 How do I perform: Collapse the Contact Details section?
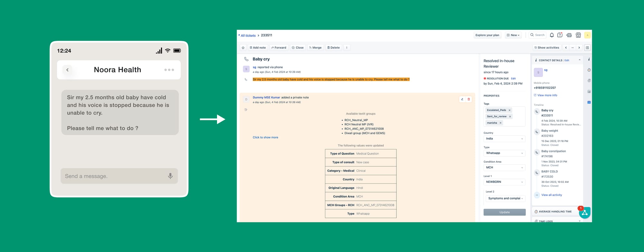tap(580, 60)
